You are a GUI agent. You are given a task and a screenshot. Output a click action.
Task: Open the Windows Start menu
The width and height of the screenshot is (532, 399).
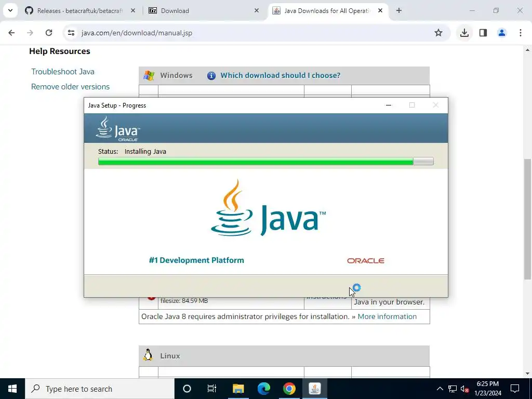coord(12,389)
